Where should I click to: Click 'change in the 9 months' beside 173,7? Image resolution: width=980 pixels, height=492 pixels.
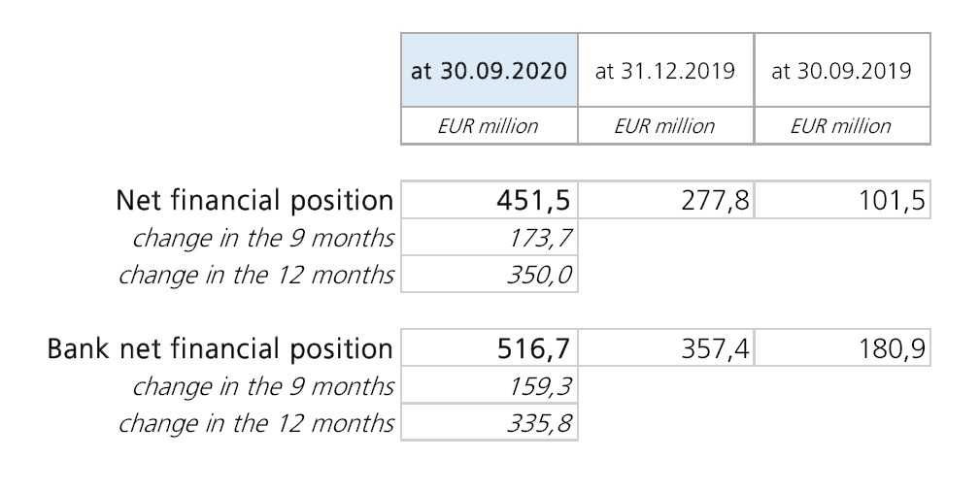pyautogui.click(x=263, y=238)
